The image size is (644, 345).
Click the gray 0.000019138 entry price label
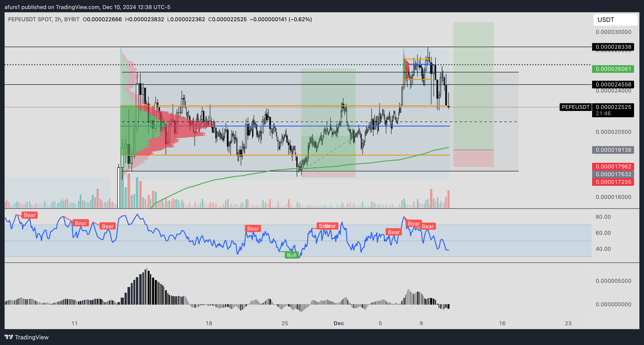(613, 150)
